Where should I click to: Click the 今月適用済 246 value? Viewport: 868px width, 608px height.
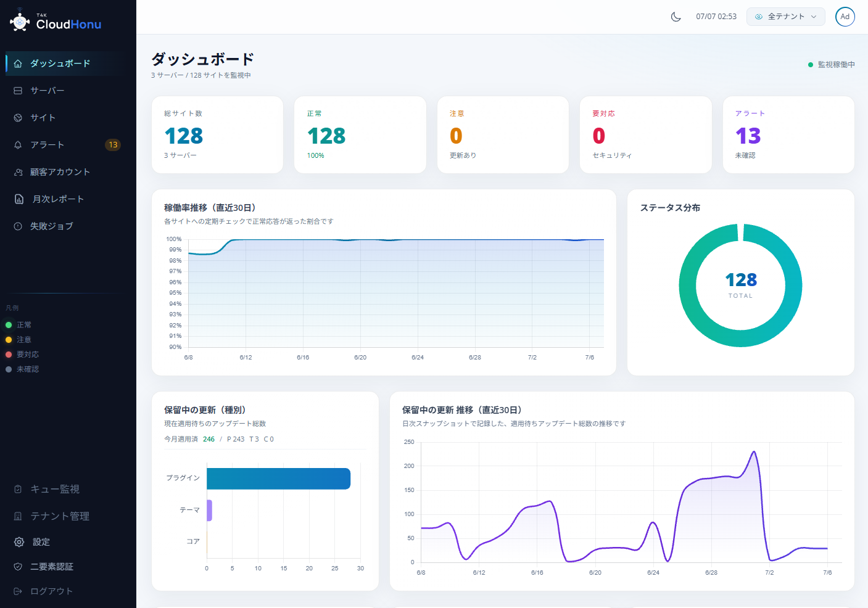209,439
